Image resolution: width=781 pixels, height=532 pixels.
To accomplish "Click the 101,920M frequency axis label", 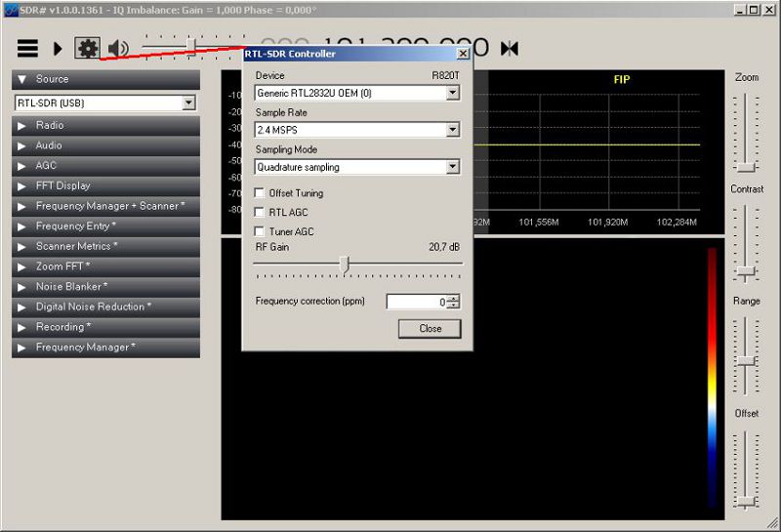I will 607,223.
